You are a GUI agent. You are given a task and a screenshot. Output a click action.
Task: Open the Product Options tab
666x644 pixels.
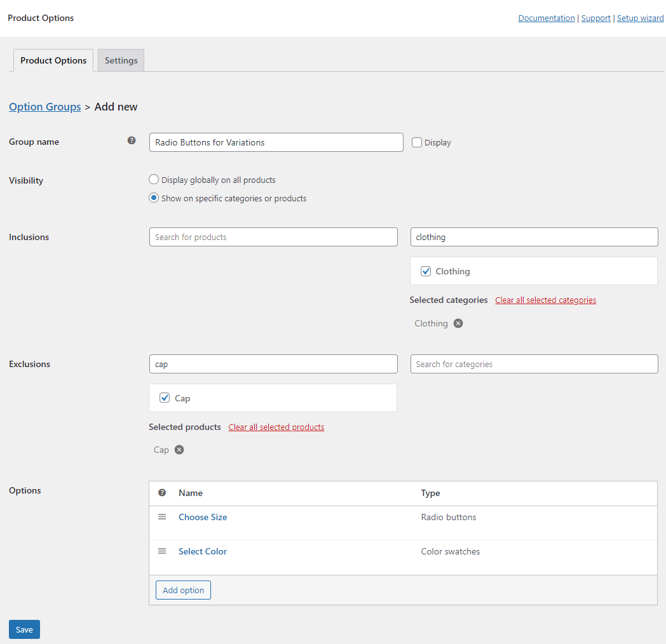53,60
